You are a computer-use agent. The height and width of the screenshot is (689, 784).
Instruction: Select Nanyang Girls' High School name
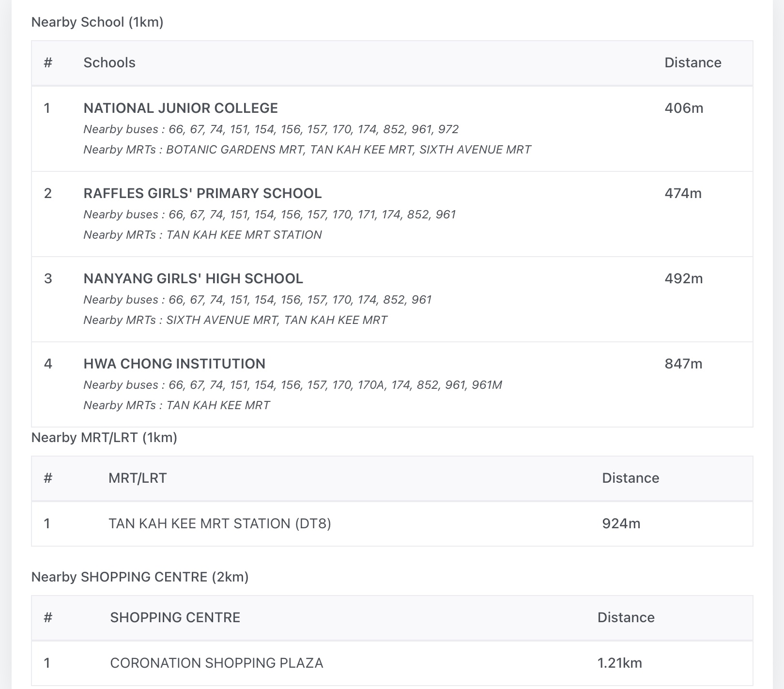[193, 278]
